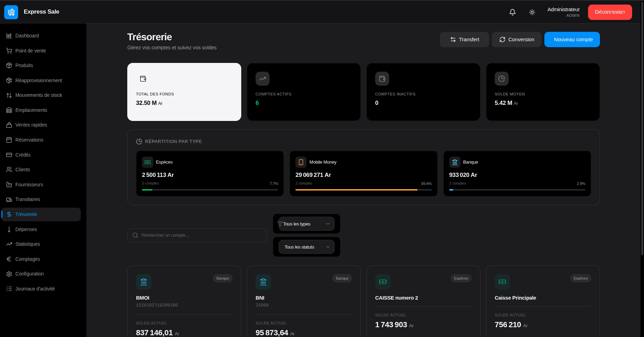Screen dimensions: 644x337
Task: Click the Réservations calendar icon
Action: (9, 140)
